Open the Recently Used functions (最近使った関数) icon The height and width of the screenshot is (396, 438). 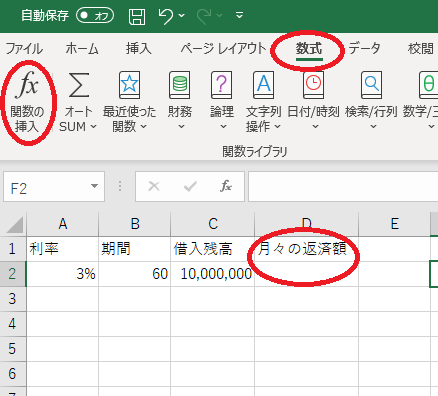[129, 85]
